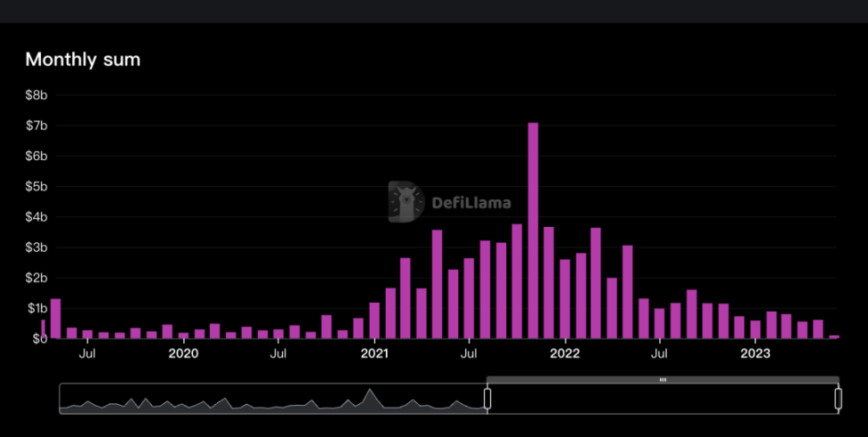The height and width of the screenshot is (437, 868).
Task: Click the grip bar above the selected range
Action: (663, 380)
